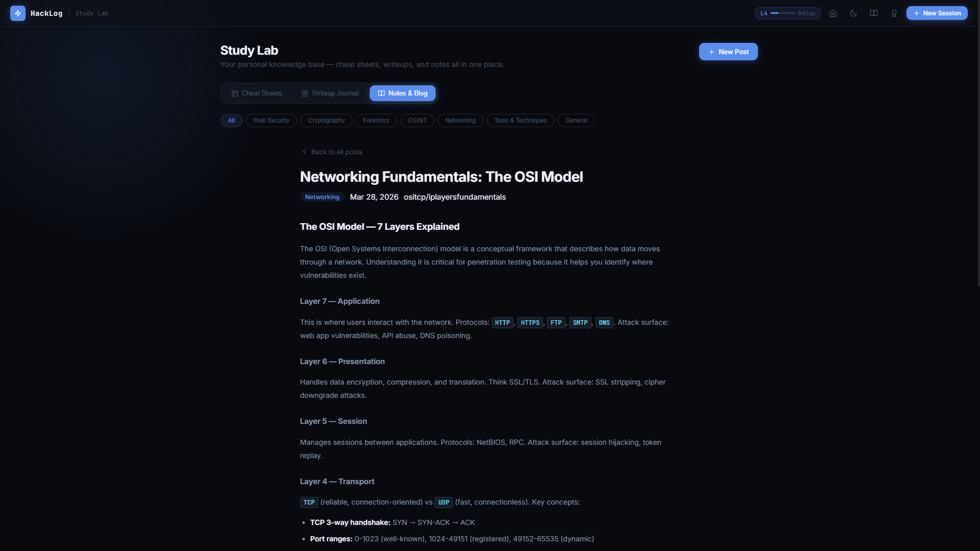The width and height of the screenshot is (980, 551).
Task: Select the Notes & Blog tab
Action: tap(402, 93)
